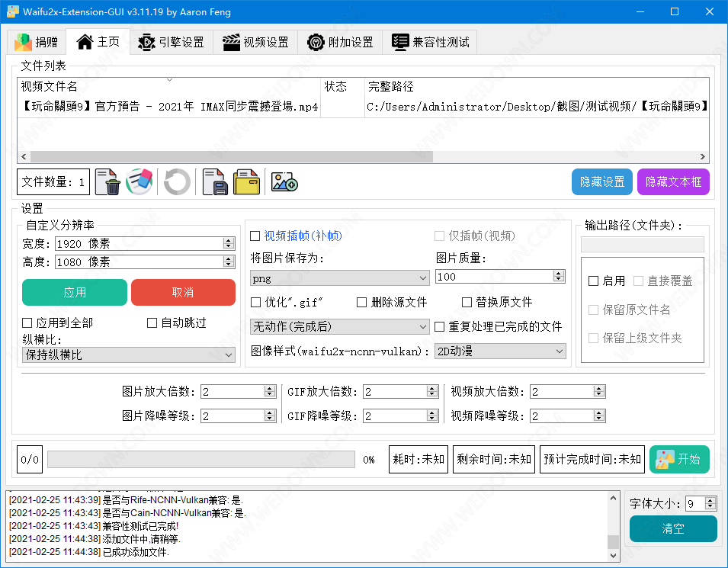Open the 兼容性测试 compatibility test tab
Viewport: 728px width, 568px height.
[x=430, y=42]
